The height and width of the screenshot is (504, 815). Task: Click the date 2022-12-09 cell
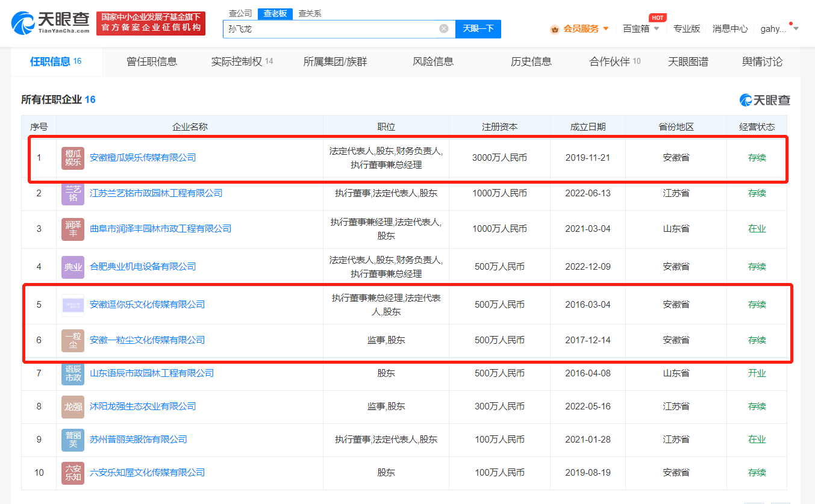pos(588,267)
